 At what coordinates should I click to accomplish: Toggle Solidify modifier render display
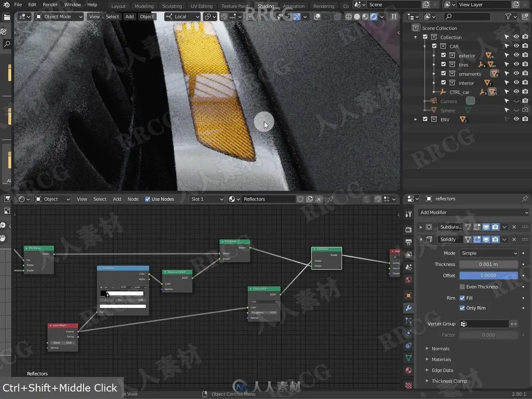coord(495,239)
